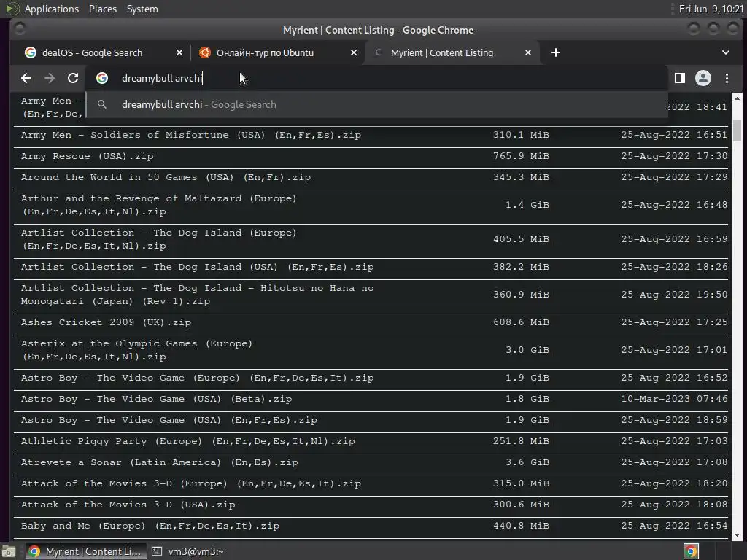Click the 1.4 GiB size value
Image resolution: width=747 pixels, height=560 pixels.
[x=527, y=205]
